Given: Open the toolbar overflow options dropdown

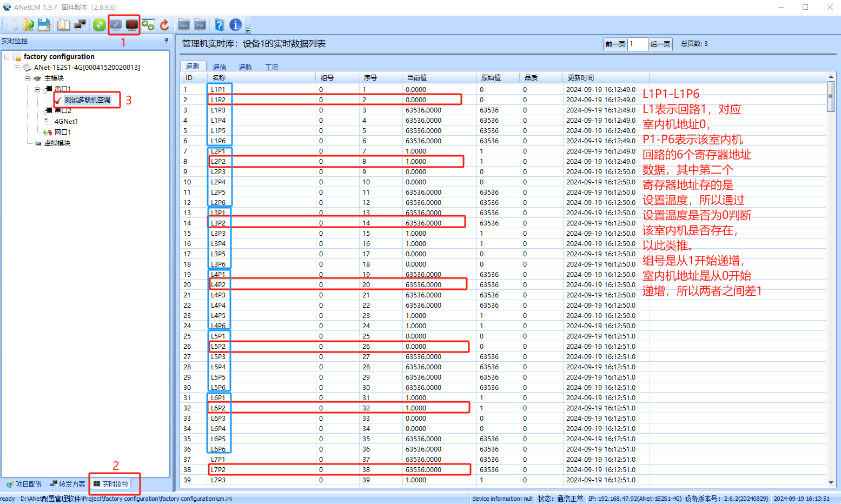Looking at the screenshot, I should pyautogui.click(x=248, y=30).
